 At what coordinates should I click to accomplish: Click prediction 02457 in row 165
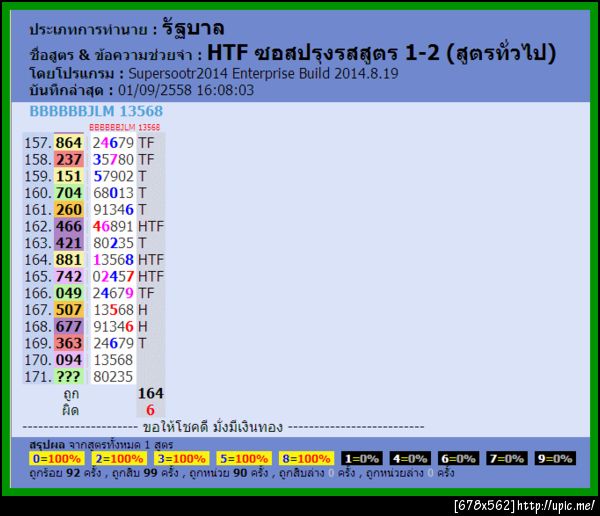click(x=113, y=276)
